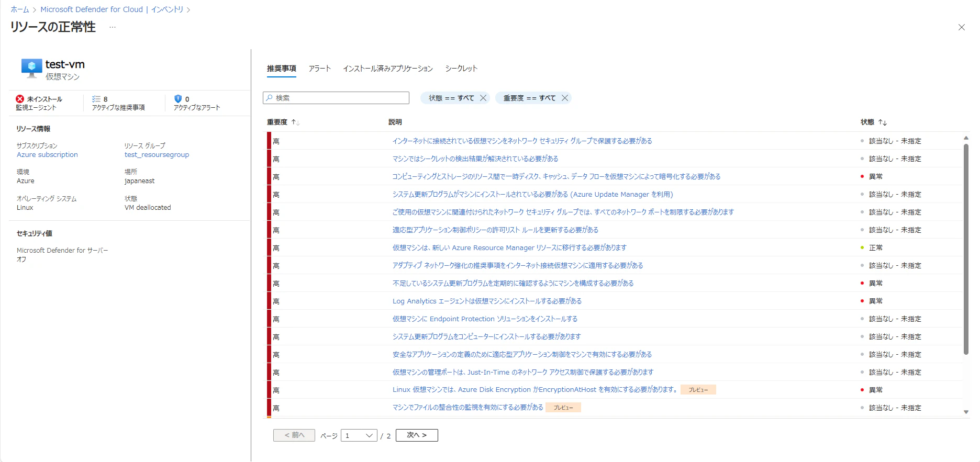
Task: Open the Just-In-Time ネットワーク アクセス recommendation
Action: 523,372
